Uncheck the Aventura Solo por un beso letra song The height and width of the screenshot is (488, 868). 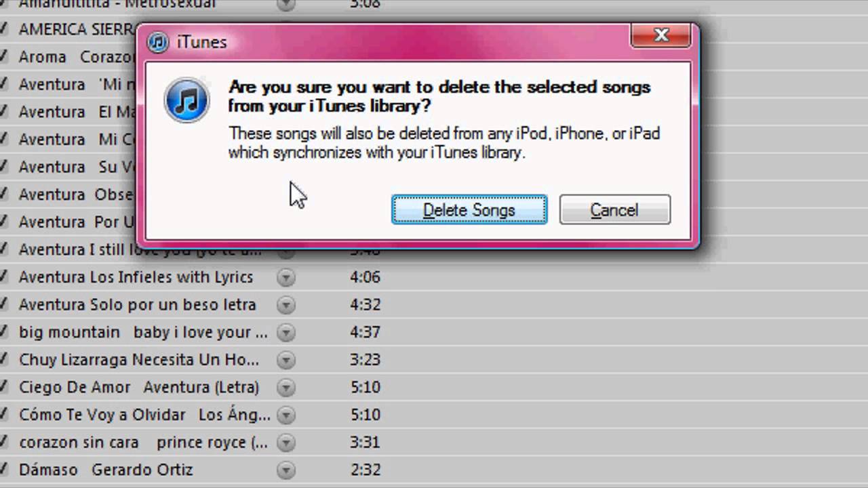(x=3, y=304)
